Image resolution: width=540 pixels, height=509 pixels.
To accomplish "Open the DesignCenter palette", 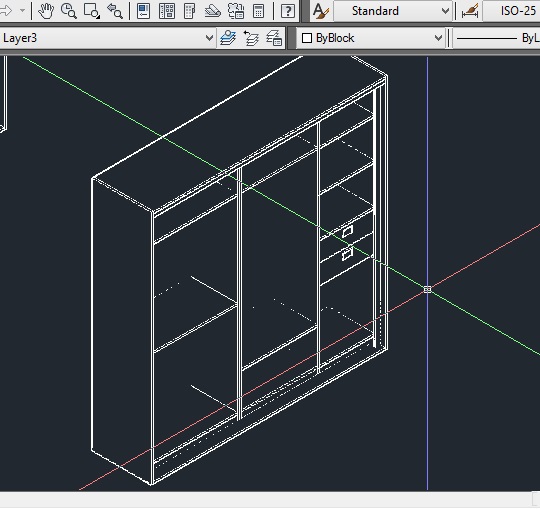I will coord(167,11).
